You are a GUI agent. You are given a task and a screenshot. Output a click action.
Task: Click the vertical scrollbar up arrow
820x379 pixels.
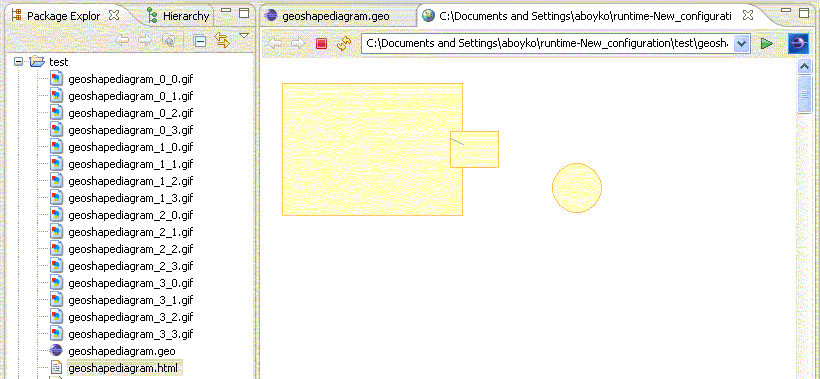(804, 67)
